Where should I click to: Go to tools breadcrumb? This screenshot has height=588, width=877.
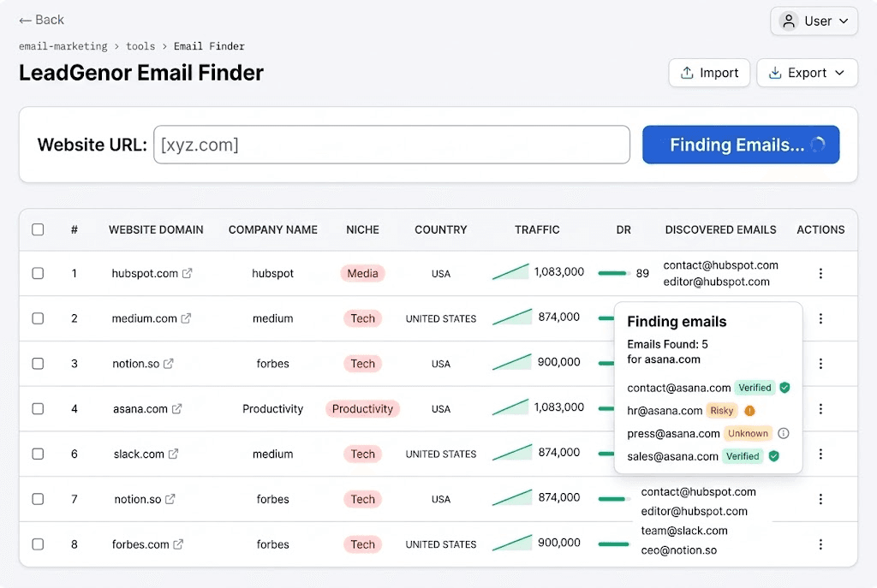140,46
